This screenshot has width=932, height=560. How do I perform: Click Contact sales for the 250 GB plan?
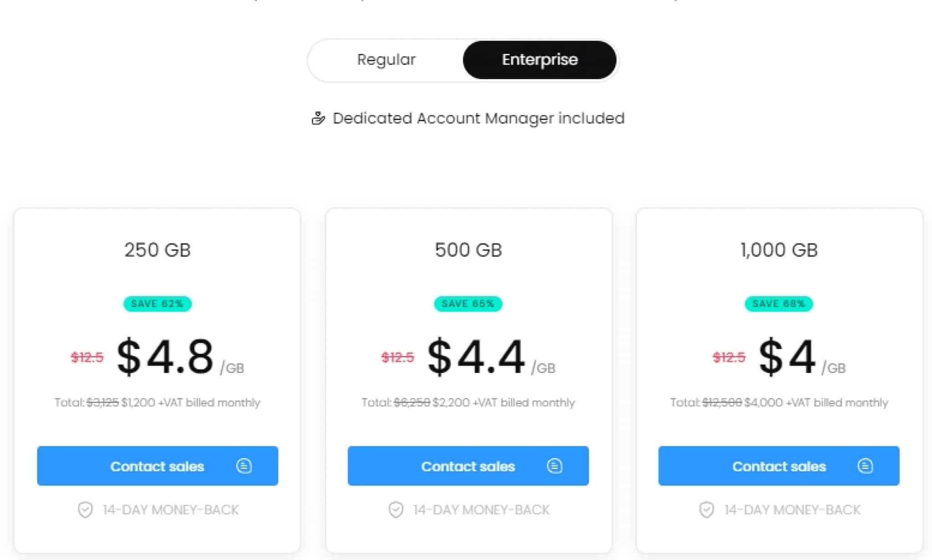[x=157, y=466]
